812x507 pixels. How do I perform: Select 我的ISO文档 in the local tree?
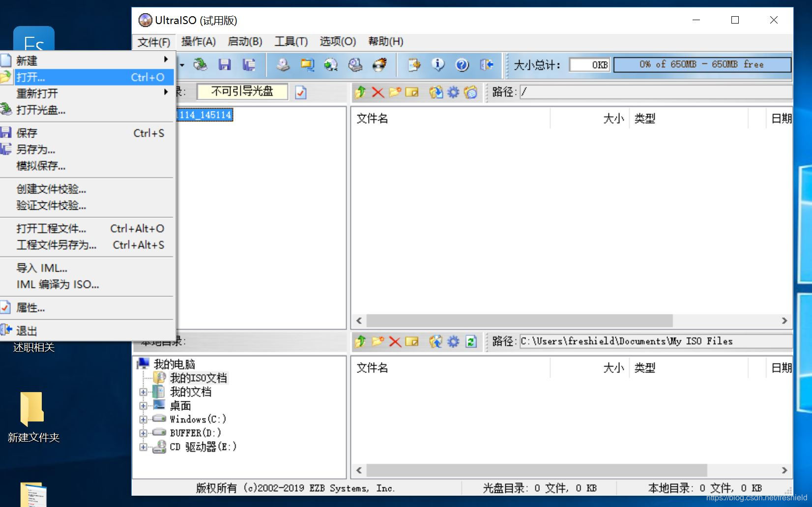[198, 378]
